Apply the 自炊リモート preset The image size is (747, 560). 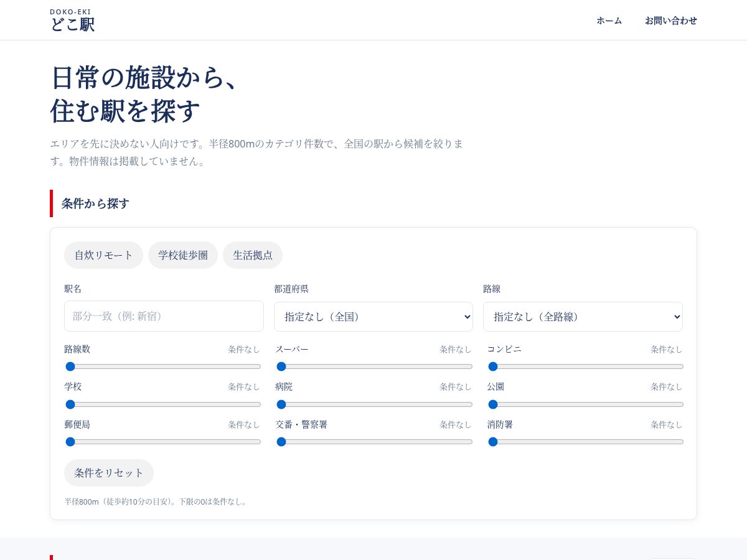(103, 255)
